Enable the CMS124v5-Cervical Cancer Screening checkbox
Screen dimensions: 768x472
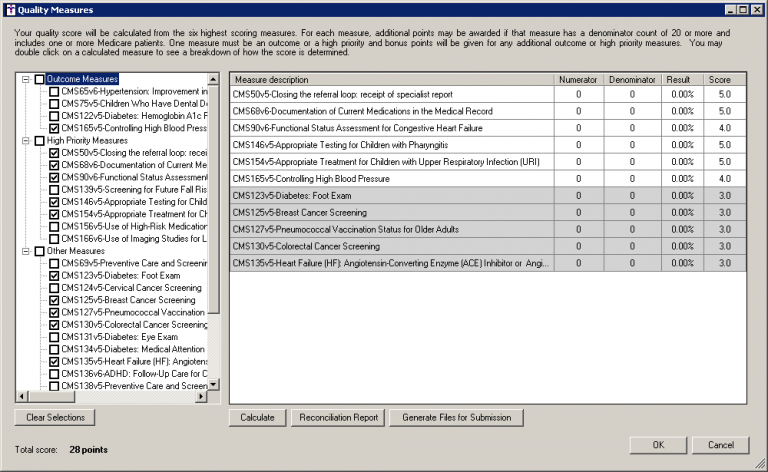pos(54,288)
